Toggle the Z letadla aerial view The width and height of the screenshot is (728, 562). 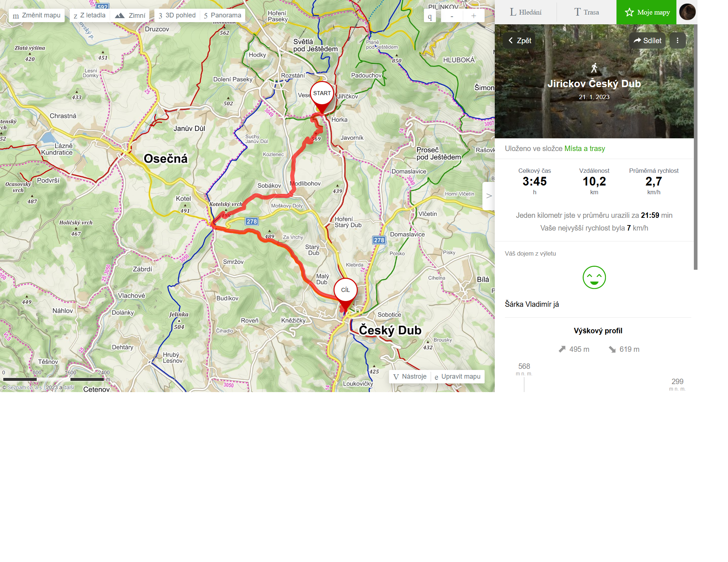click(89, 15)
